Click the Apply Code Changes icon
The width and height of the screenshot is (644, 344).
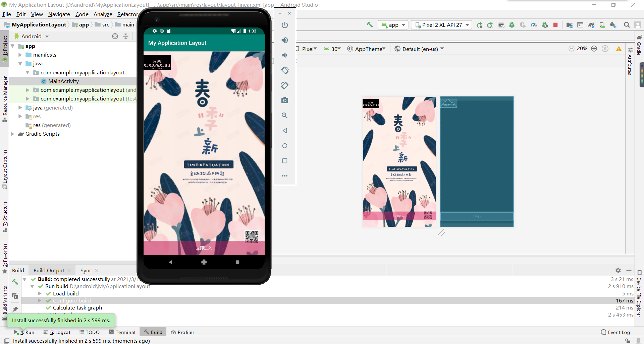point(501,25)
